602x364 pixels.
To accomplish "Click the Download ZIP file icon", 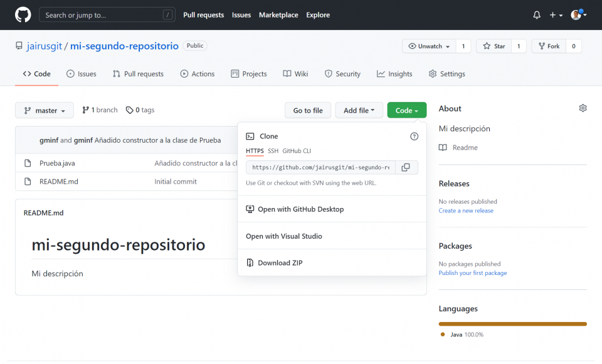I will point(250,263).
